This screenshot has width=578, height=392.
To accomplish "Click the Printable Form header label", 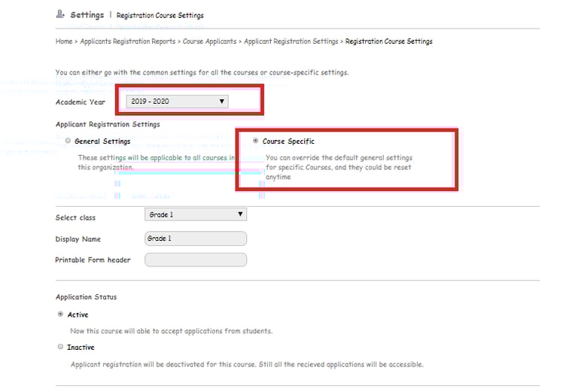I will click(93, 260).
